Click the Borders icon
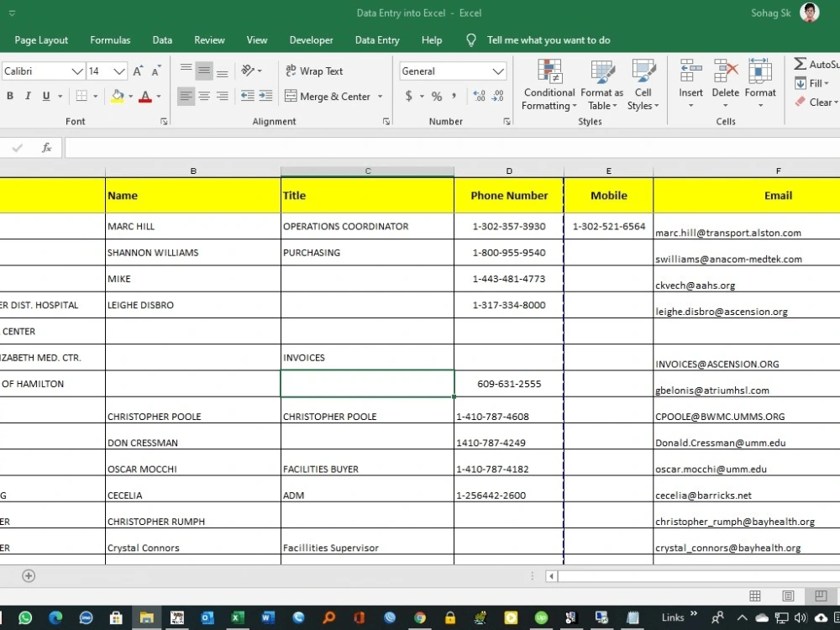The width and height of the screenshot is (840, 630). (x=81, y=96)
